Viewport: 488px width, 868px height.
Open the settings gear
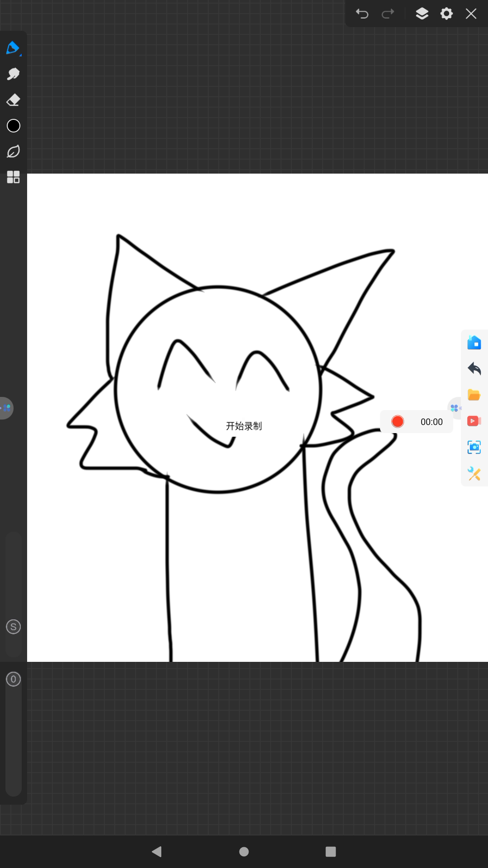tap(446, 14)
